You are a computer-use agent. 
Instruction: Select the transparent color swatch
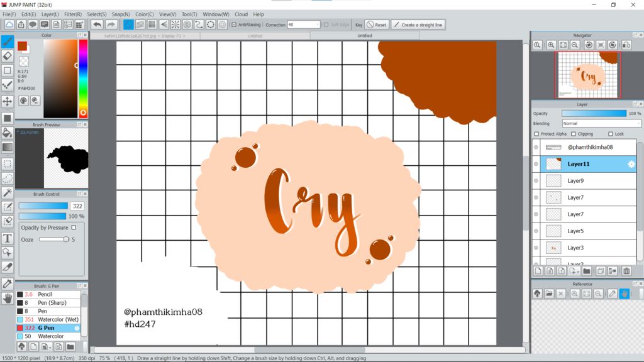coord(24,62)
